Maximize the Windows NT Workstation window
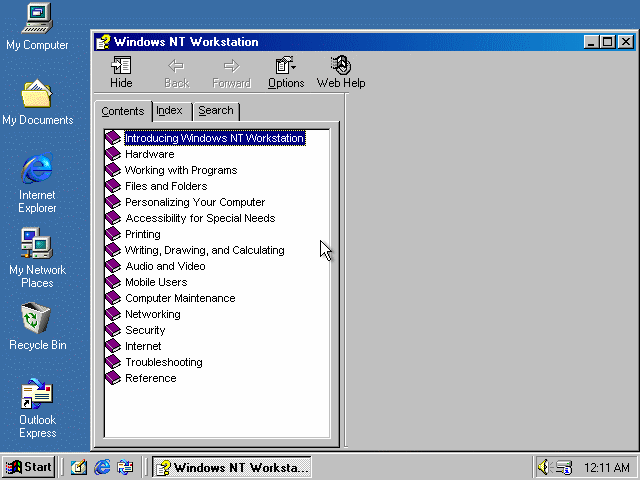The height and width of the screenshot is (480, 640). point(608,42)
